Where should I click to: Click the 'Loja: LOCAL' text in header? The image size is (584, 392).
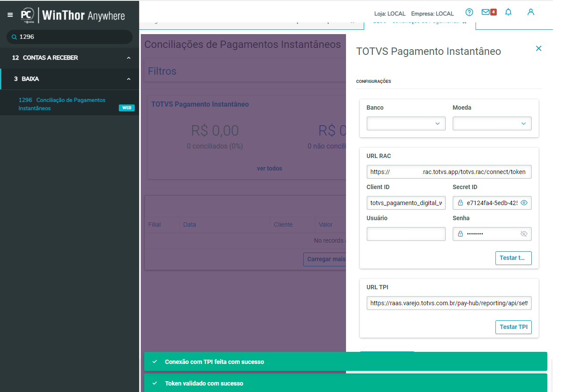tap(390, 14)
